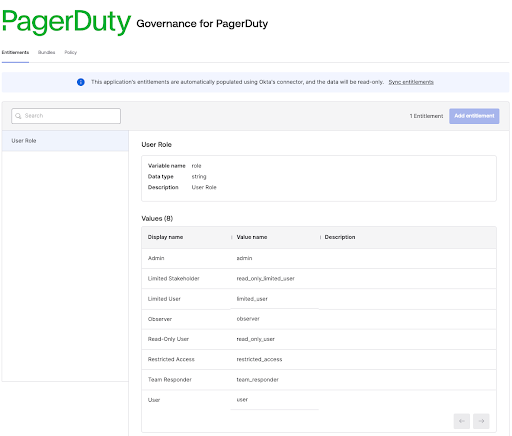Go to next page of values
Viewport: 512px width, 436px height.
tap(481, 421)
